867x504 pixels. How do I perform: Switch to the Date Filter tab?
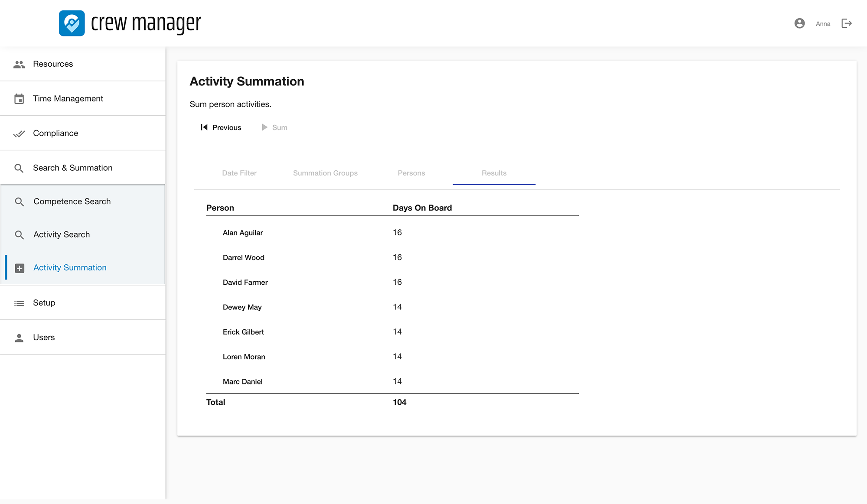point(239,173)
